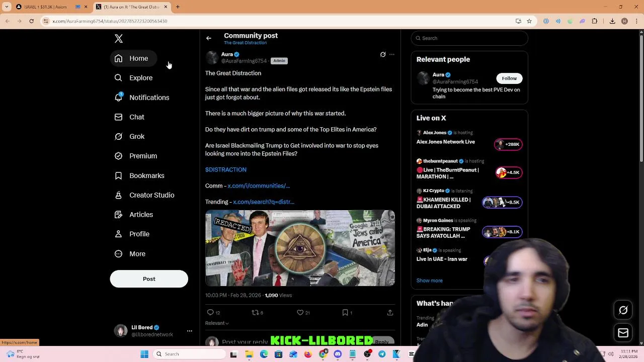Open the browser tab search dropdown arrow
The width and height of the screenshot is (644, 362).
(7, 7)
